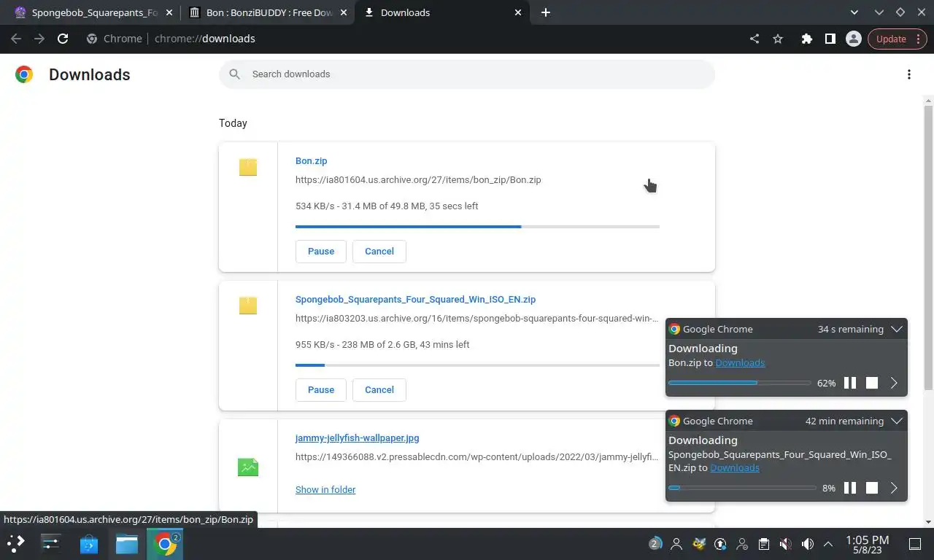
Task: Open the Discover store taskbar icon
Action: (89, 543)
